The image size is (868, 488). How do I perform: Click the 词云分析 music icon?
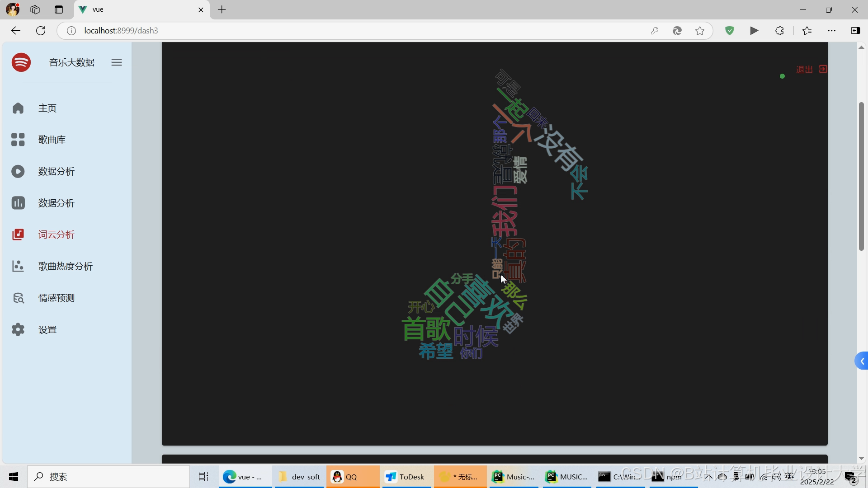[x=18, y=235]
